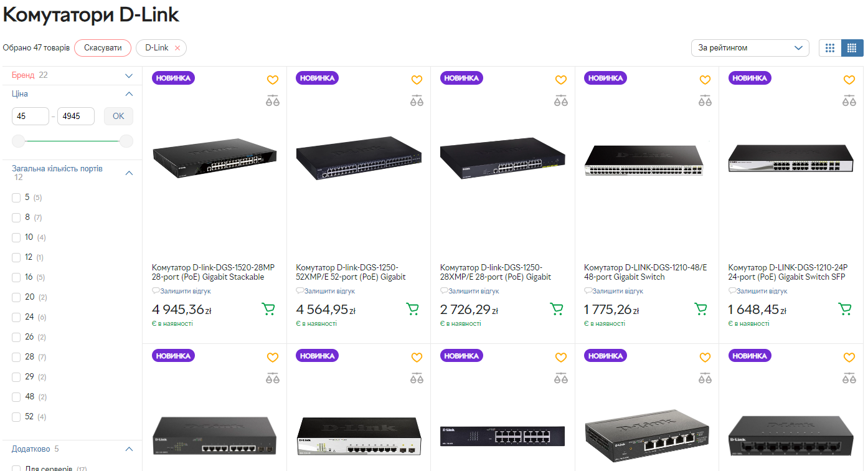Enable the 24 ports filter checkbox
The height and width of the screenshot is (471, 868).
[16, 317]
